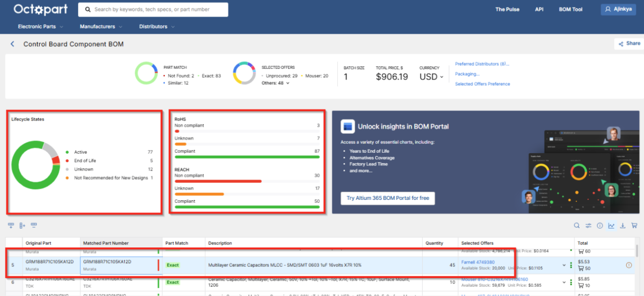Open the USD currency dropdown
This screenshot has width=644, height=296.
(x=430, y=77)
